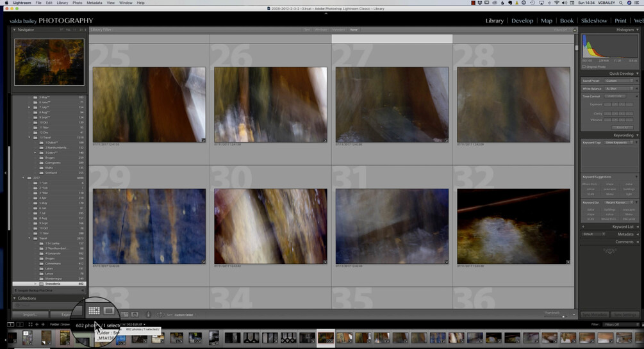Toggle the sort direction icon
Screen dimensions: 644x349
click(160, 314)
